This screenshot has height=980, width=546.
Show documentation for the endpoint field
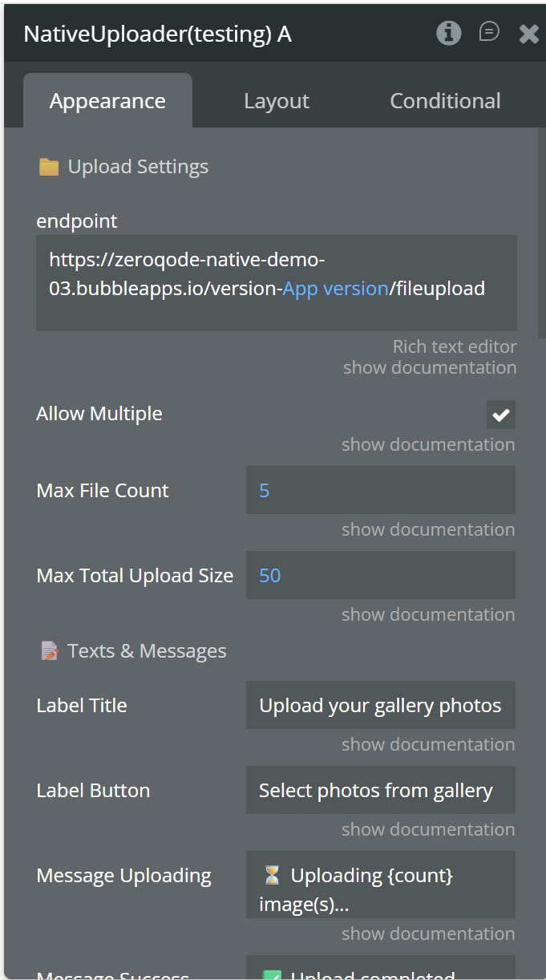point(430,368)
